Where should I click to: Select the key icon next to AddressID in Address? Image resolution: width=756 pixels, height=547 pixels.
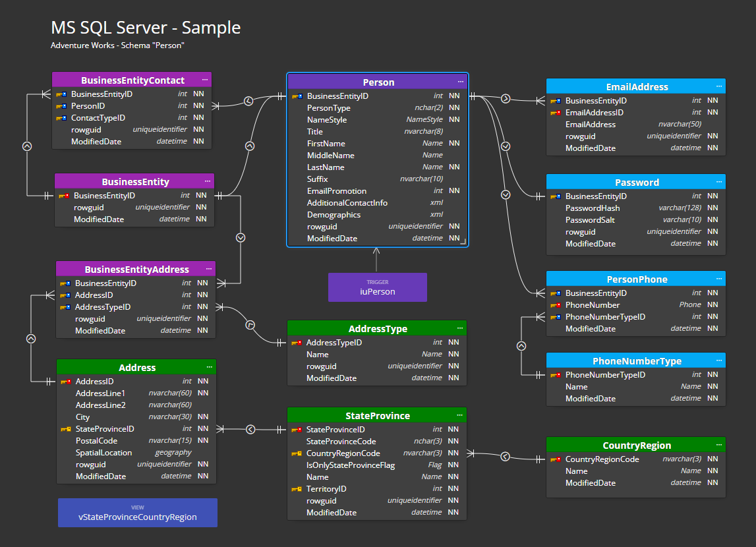tap(67, 381)
